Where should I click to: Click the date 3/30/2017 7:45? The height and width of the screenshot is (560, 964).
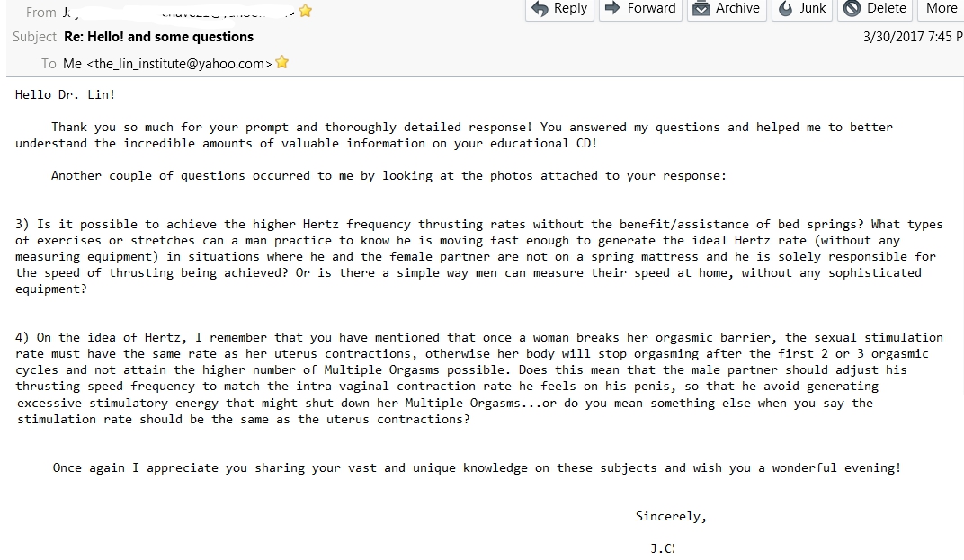911,37
